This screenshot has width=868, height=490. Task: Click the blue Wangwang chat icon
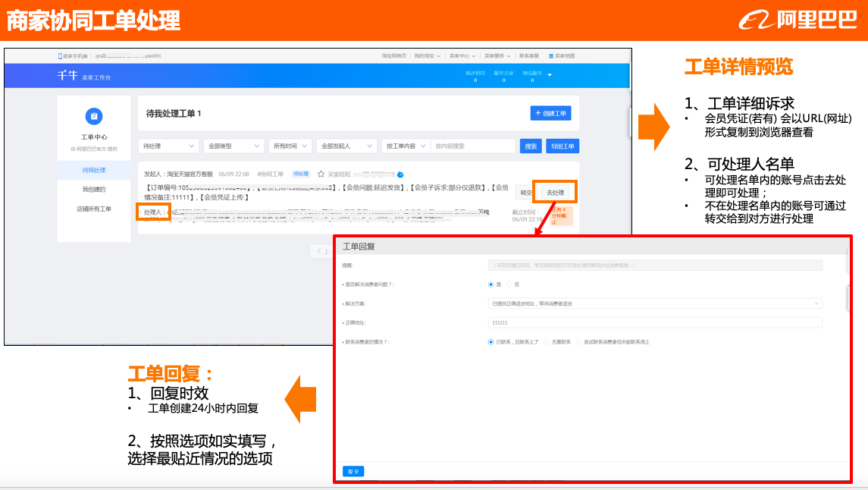coord(400,174)
